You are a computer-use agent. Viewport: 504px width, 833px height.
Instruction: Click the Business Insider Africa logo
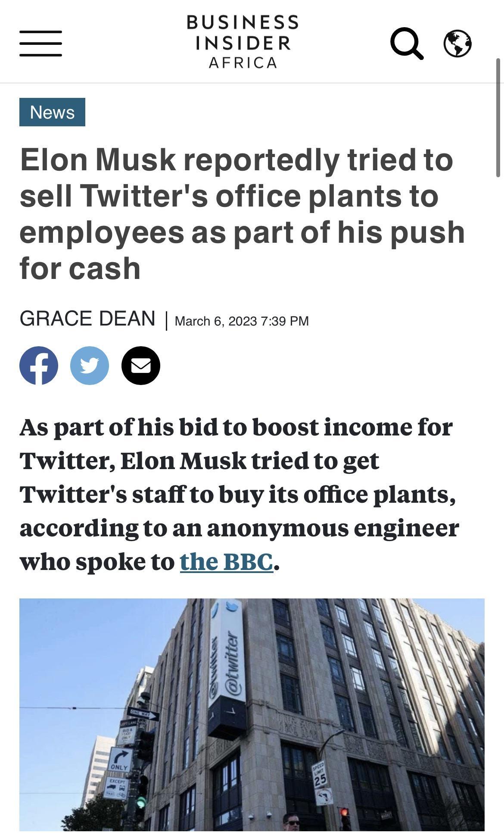[x=242, y=41]
